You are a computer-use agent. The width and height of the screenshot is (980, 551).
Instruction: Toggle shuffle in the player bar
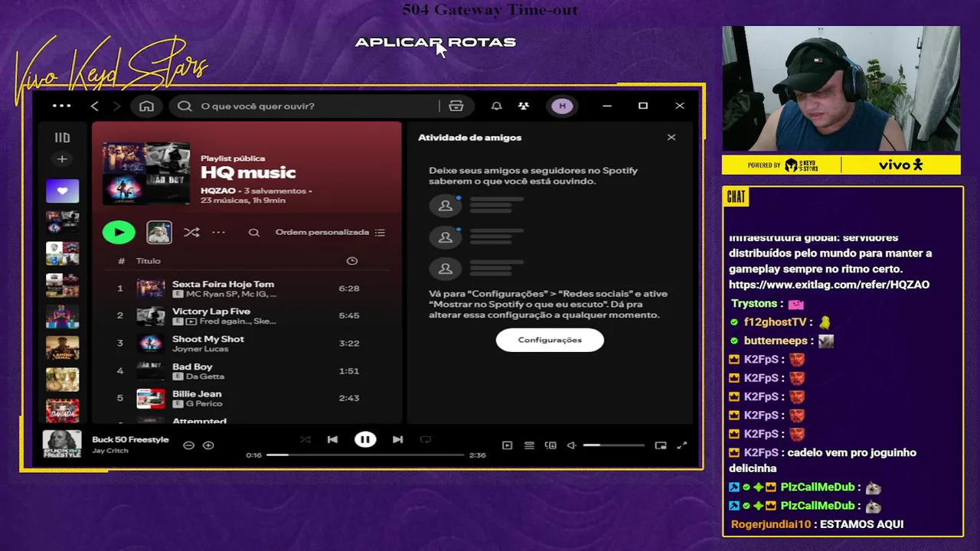[x=305, y=439]
